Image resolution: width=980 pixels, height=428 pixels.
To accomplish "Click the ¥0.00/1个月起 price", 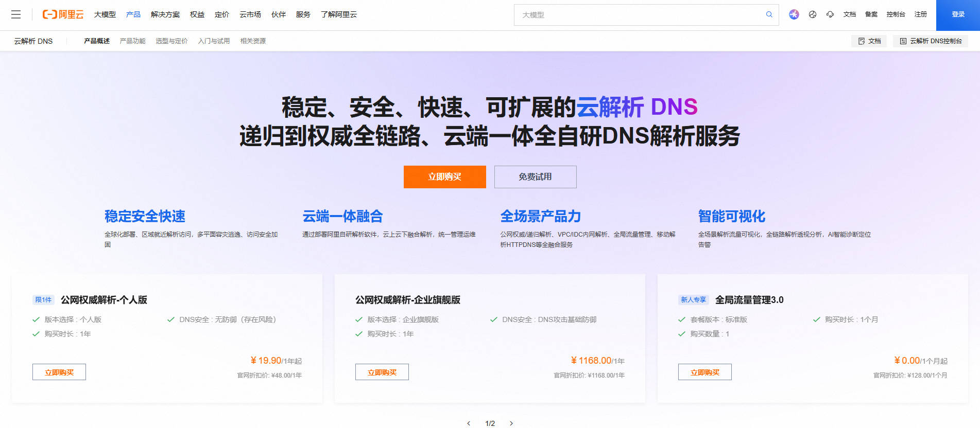I will click(921, 361).
